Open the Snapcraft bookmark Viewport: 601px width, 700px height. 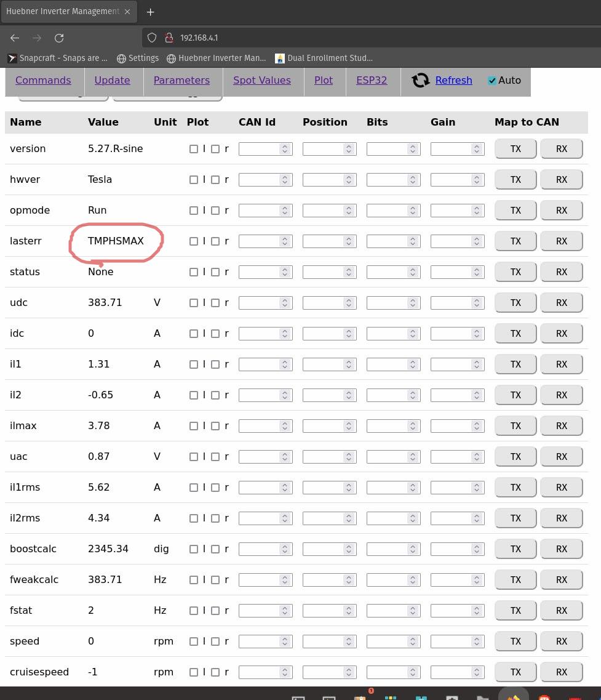tap(57, 58)
